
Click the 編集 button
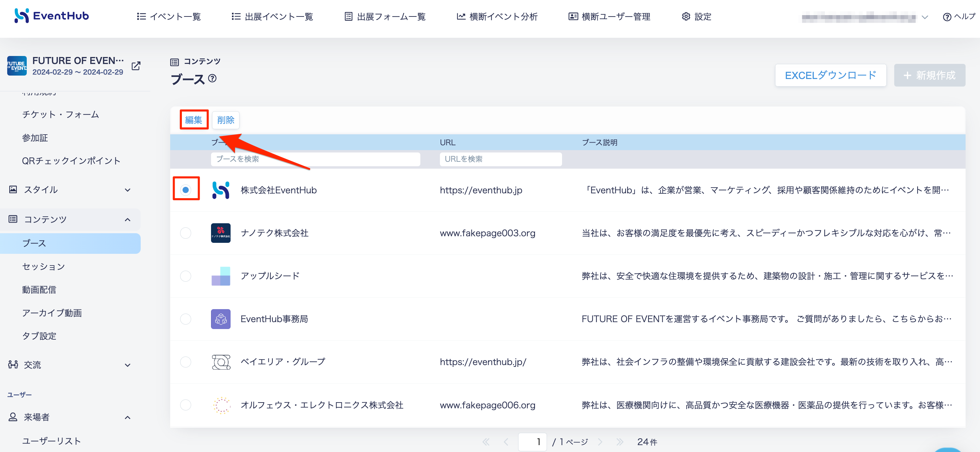coord(194,120)
